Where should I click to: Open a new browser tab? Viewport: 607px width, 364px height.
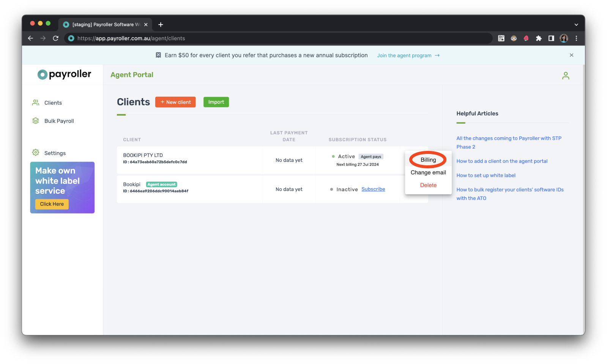click(161, 25)
